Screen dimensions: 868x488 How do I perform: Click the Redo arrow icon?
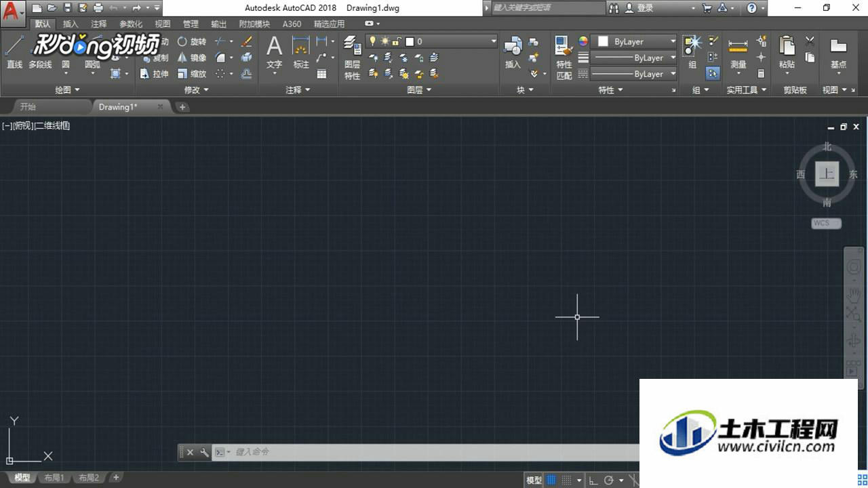(137, 8)
